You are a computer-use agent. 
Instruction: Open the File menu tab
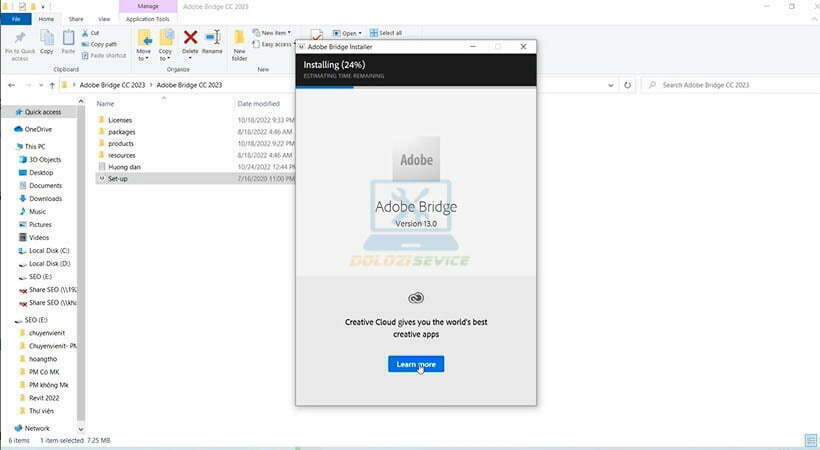(x=16, y=19)
